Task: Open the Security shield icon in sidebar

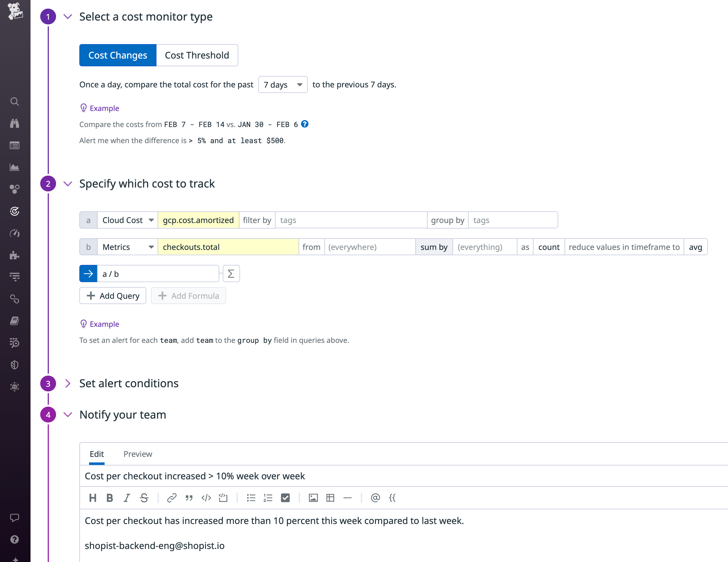Action: pyautogui.click(x=15, y=365)
